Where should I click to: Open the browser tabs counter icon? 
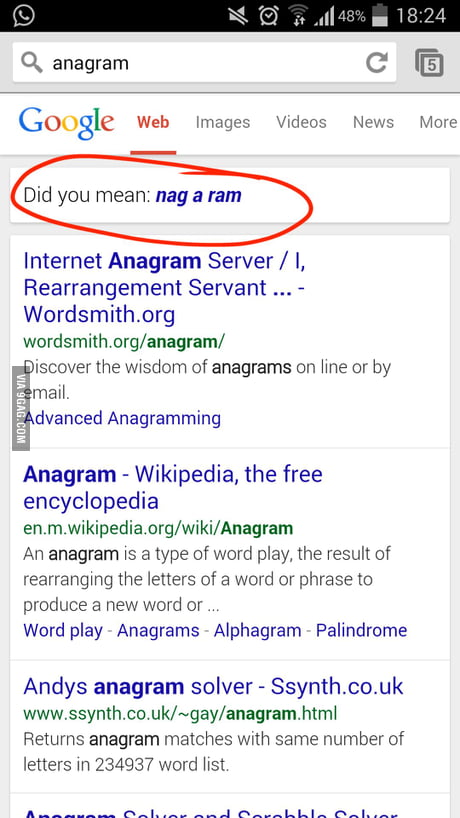[x=429, y=63]
